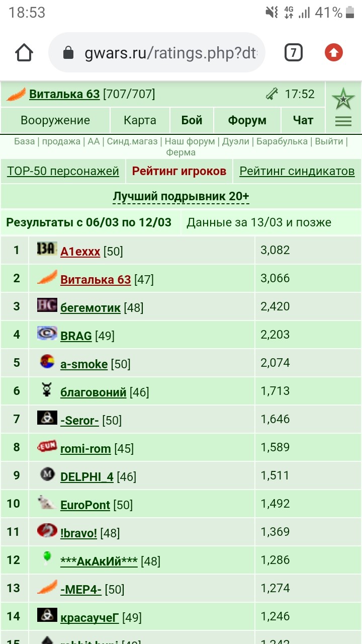Tap the BA syndicate icon beside A1exxx

click(47, 249)
